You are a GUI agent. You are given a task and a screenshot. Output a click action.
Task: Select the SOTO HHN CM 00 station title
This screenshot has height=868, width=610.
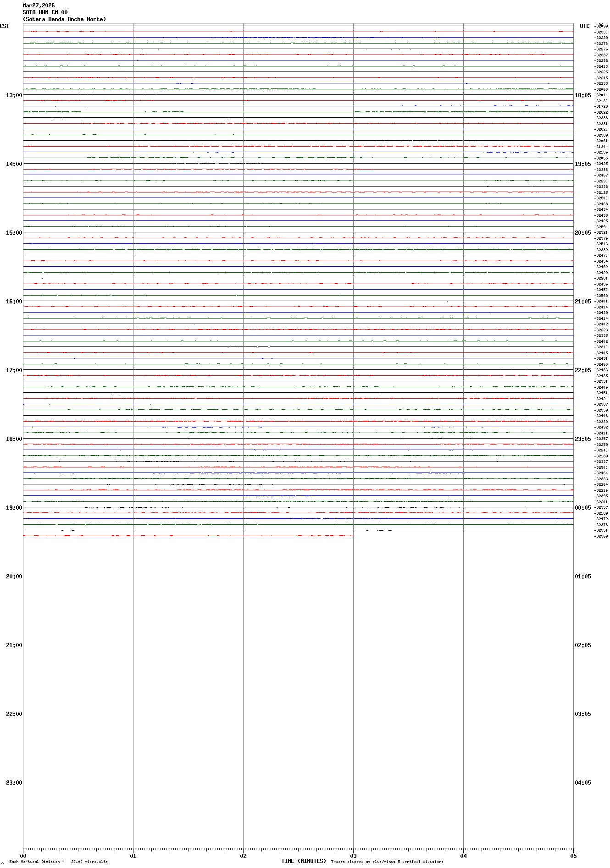[x=45, y=12]
